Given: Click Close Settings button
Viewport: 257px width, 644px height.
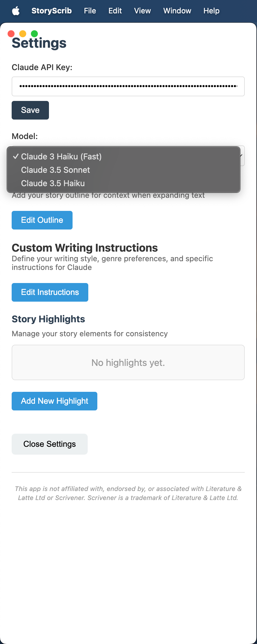Looking at the screenshot, I should point(50,444).
